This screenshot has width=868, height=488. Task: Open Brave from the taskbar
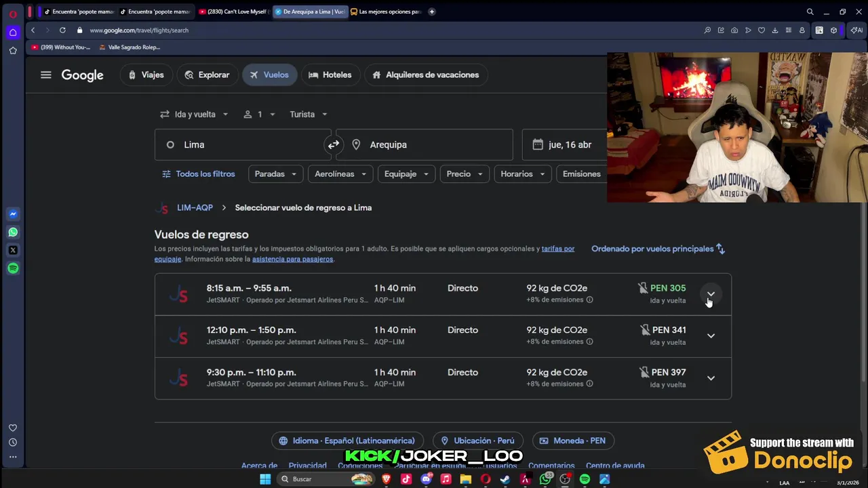pos(386,479)
